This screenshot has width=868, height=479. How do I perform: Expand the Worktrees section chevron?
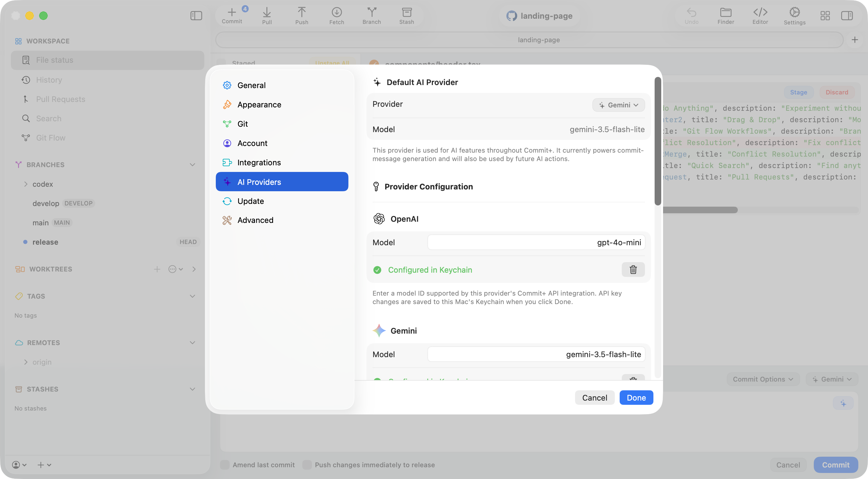(194, 269)
